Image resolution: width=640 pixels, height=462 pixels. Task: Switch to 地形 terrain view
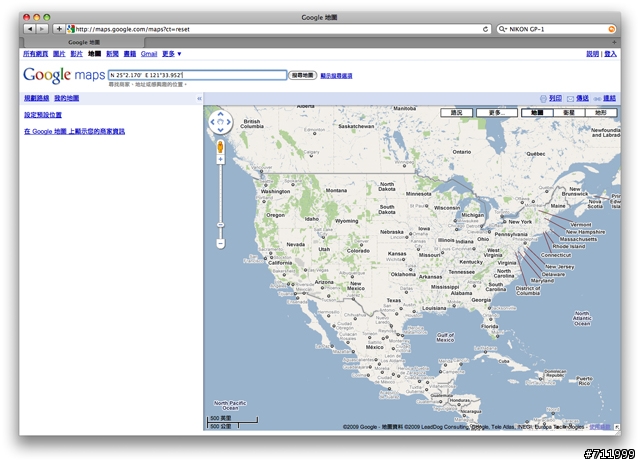(x=601, y=113)
